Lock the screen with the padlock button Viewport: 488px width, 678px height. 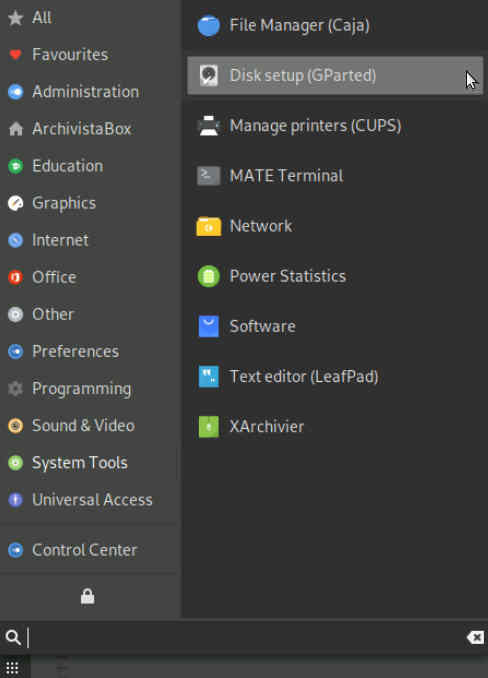[x=88, y=596]
